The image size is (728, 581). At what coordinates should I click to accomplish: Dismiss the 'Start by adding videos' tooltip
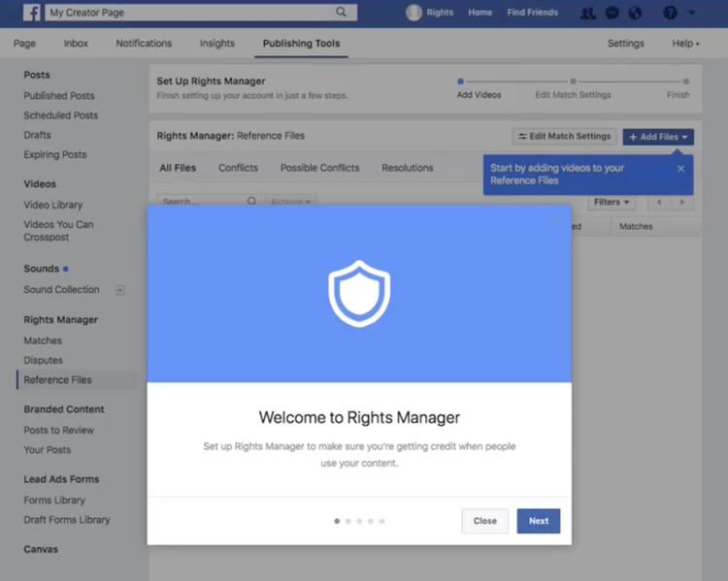coord(680,169)
